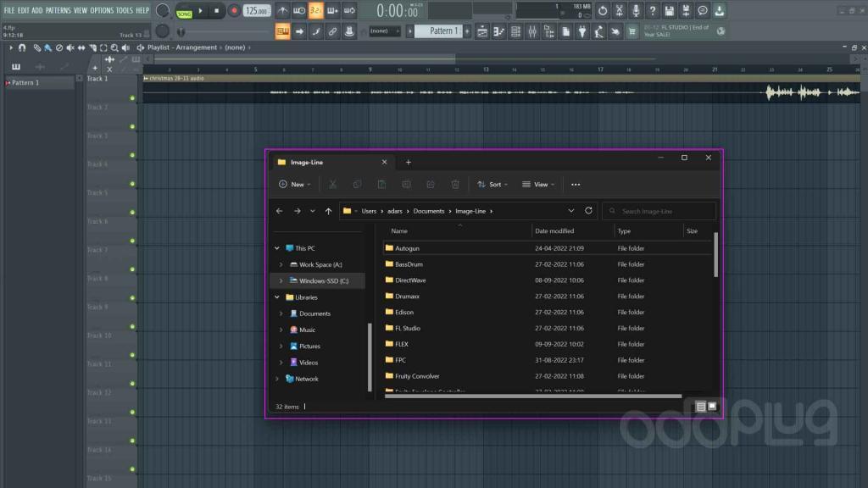Toggle the metronome on

pyautogui.click(x=282, y=11)
